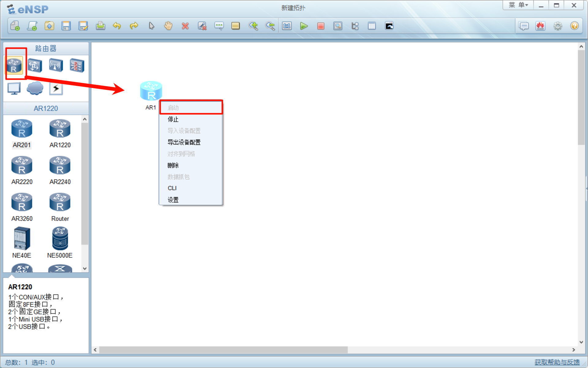This screenshot has width=588, height=368.
Task: Open the settings gear icon
Action: tap(558, 26)
